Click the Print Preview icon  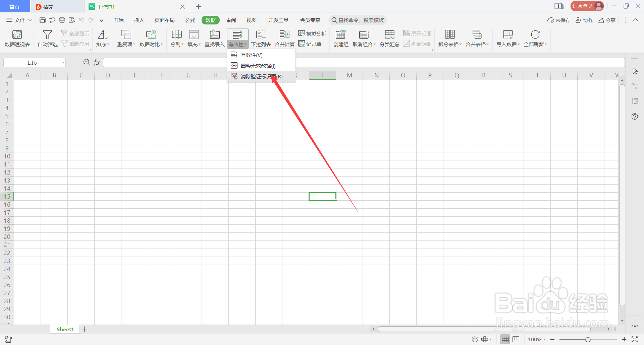tap(72, 20)
